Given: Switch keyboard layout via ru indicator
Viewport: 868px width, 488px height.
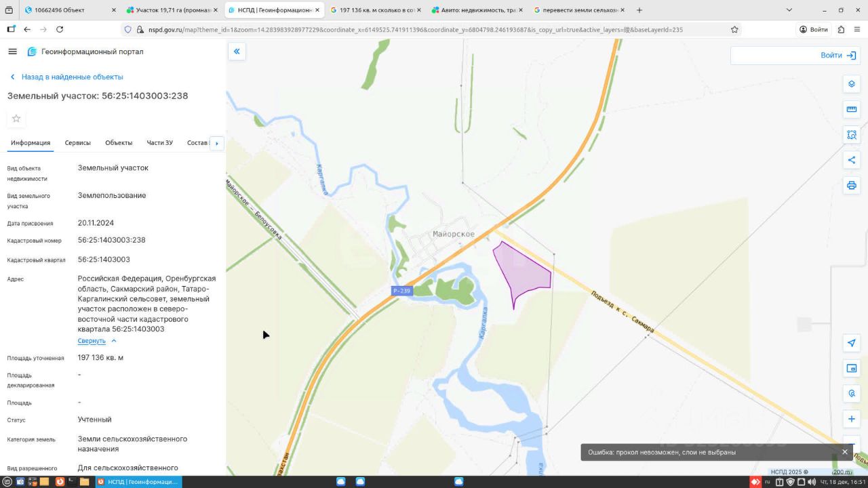Looking at the screenshot, I should [x=768, y=482].
